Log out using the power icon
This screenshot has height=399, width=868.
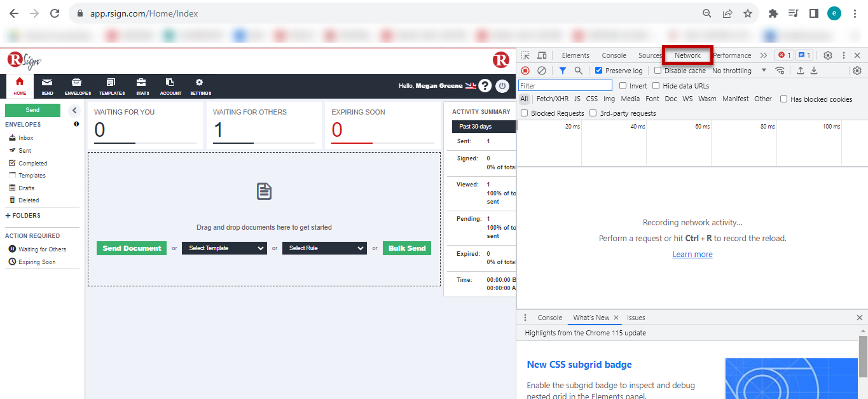tap(502, 85)
